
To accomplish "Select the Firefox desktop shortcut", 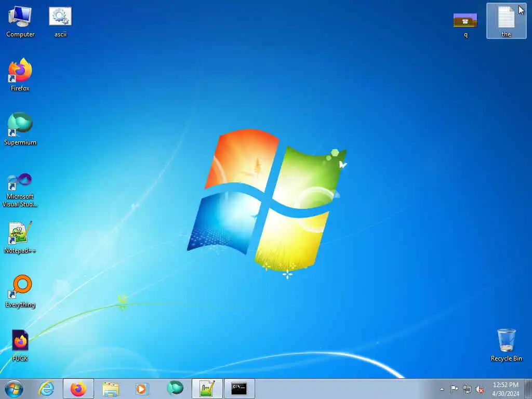I will pyautogui.click(x=20, y=75).
